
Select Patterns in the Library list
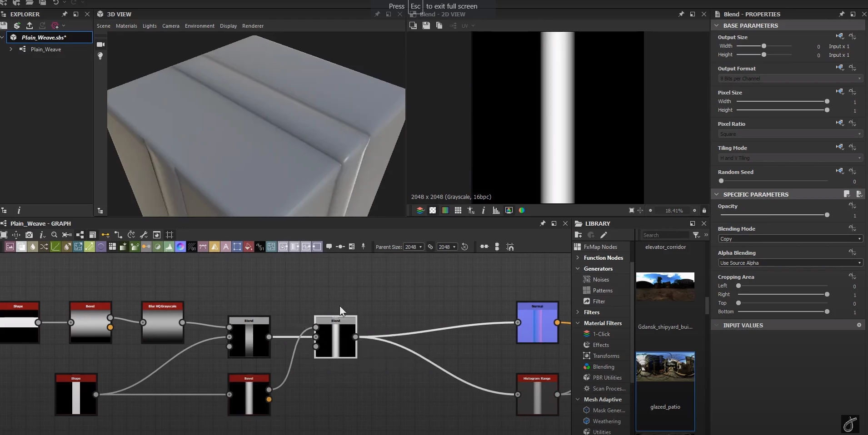(x=602, y=291)
